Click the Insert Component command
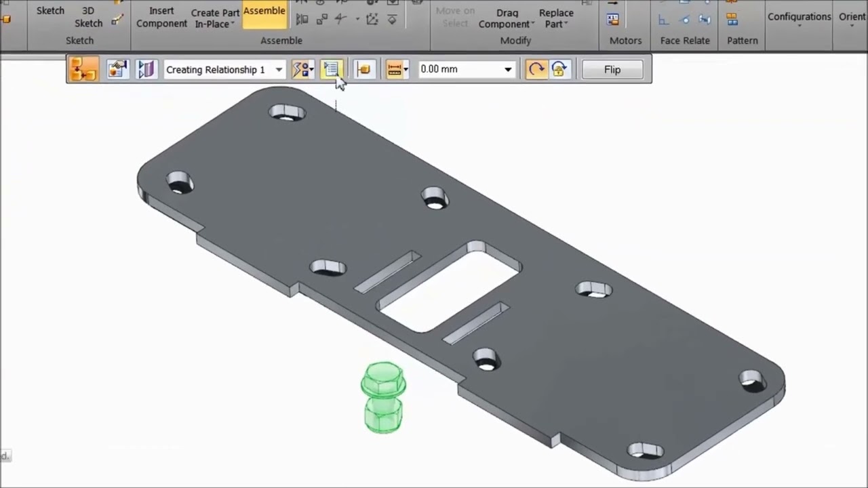This screenshot has height=488, width=868. click(161, 17)
